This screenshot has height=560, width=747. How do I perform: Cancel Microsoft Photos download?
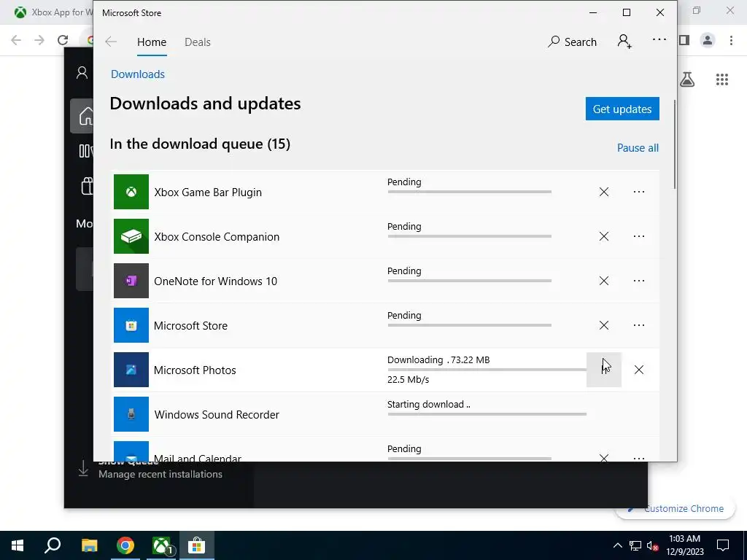tap(639, 370)
